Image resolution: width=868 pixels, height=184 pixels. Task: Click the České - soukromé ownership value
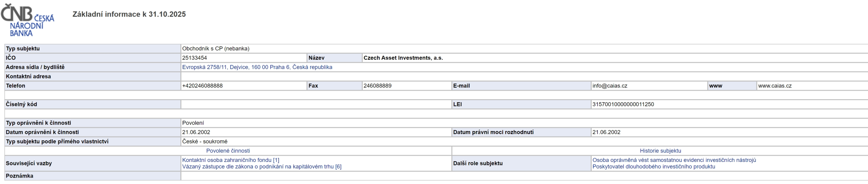205,142
